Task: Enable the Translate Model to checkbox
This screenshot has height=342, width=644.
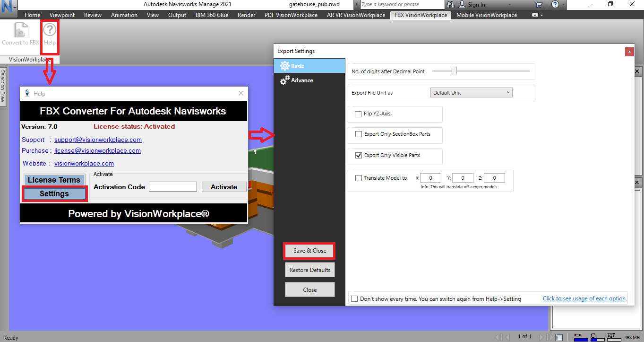Action: (x=358, y=178)
